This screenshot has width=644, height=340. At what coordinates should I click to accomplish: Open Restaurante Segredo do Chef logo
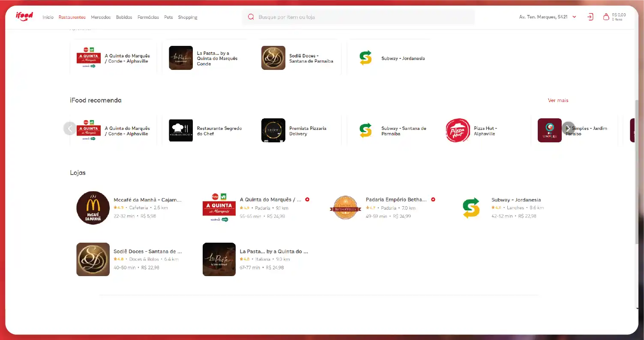181,130
